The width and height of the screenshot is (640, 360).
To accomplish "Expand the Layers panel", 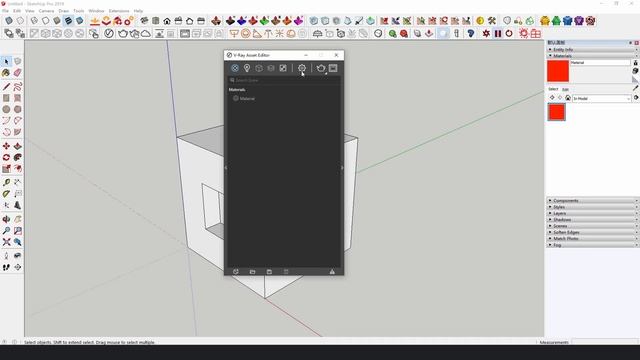I will 592,213.
